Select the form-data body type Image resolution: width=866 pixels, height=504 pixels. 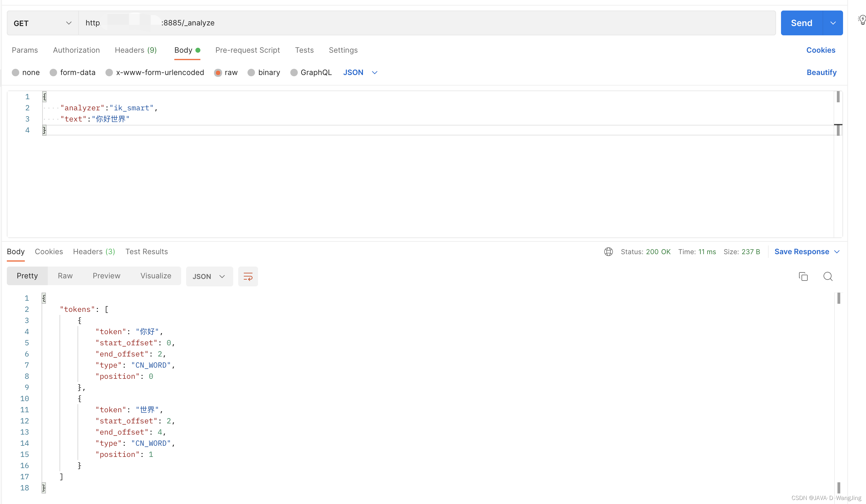pyautogui.click(x=73, y=73)
